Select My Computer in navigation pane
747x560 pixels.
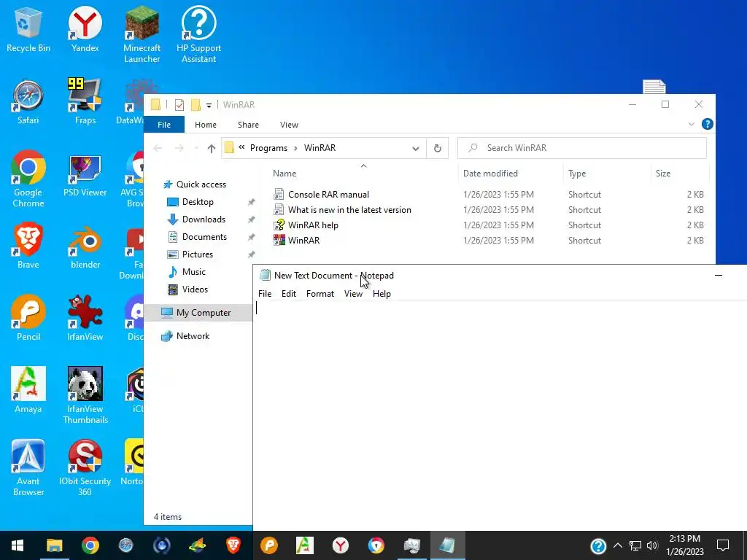click(x=198, y=313)
